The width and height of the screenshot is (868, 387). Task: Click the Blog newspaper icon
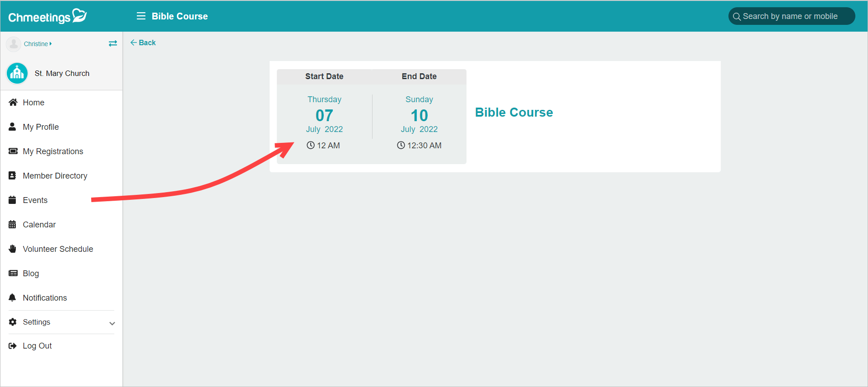[x=13, y=273]
